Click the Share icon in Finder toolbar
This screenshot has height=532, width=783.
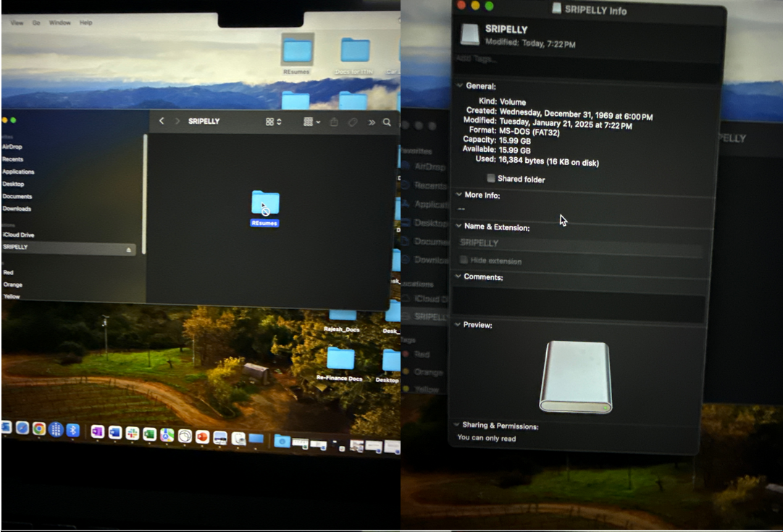(x=334, y=122)
